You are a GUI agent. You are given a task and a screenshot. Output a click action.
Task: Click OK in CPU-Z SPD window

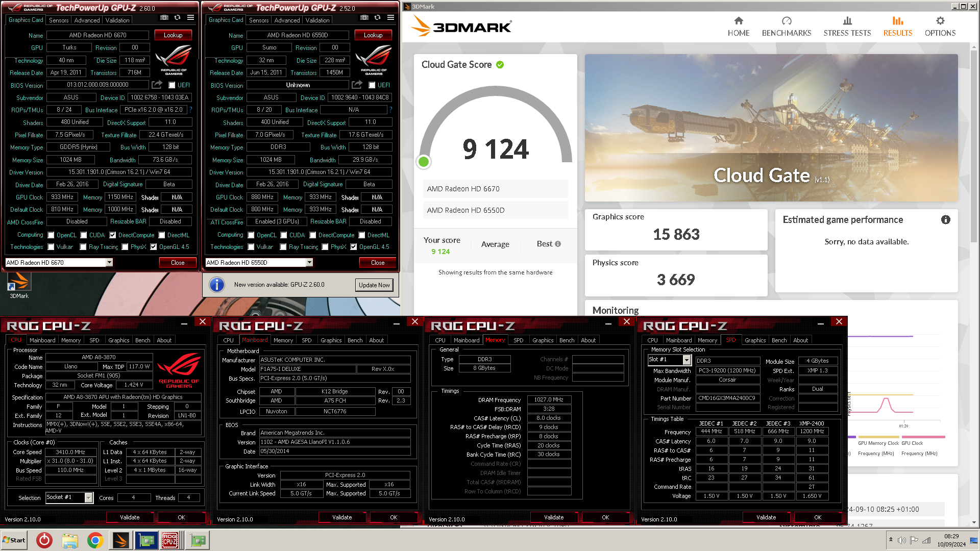(818, 517)
